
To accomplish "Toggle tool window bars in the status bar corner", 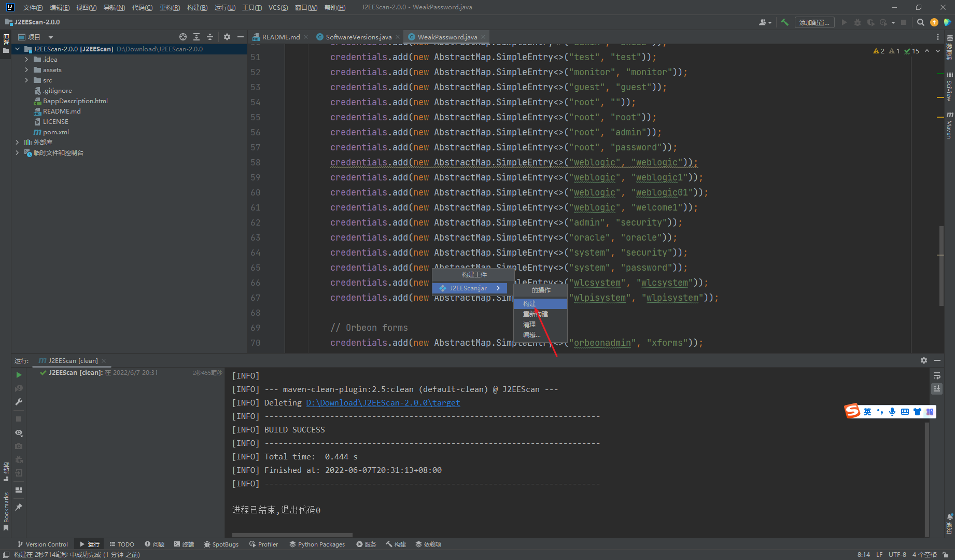I will pos(6,554).
